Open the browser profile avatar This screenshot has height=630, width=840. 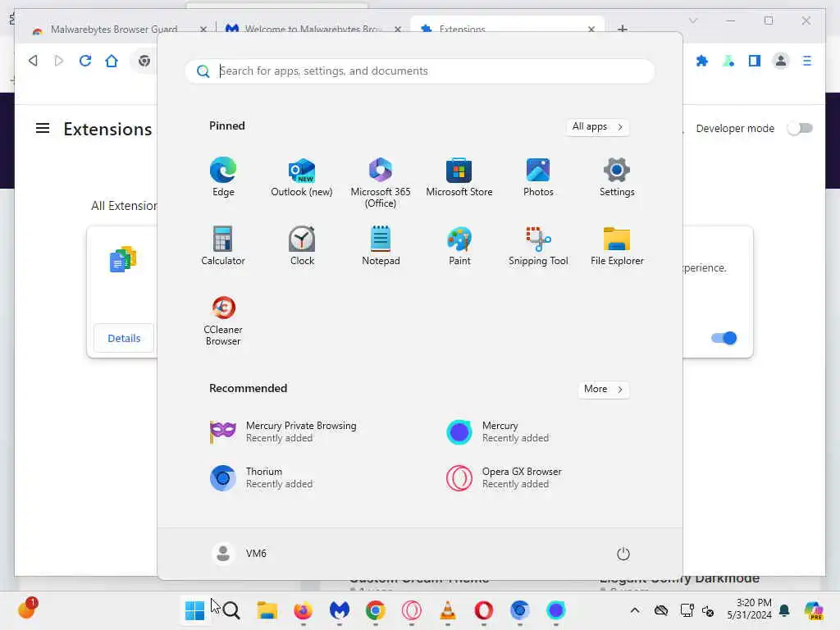pyautogui.click(x=781, y=61)
